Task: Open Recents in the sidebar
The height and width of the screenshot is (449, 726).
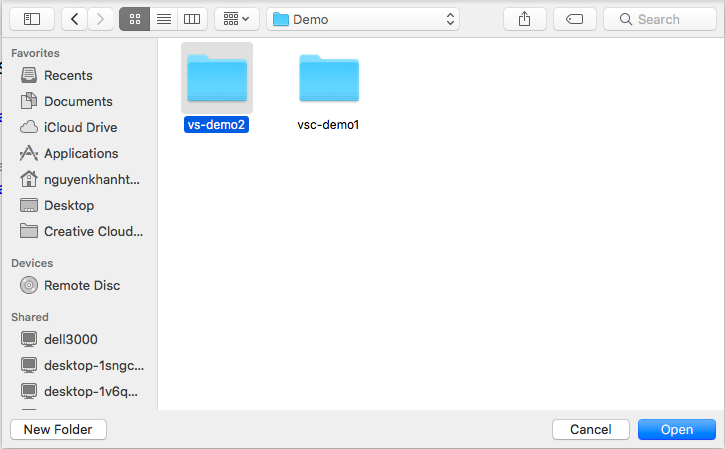Action: [x=68, y=75]
